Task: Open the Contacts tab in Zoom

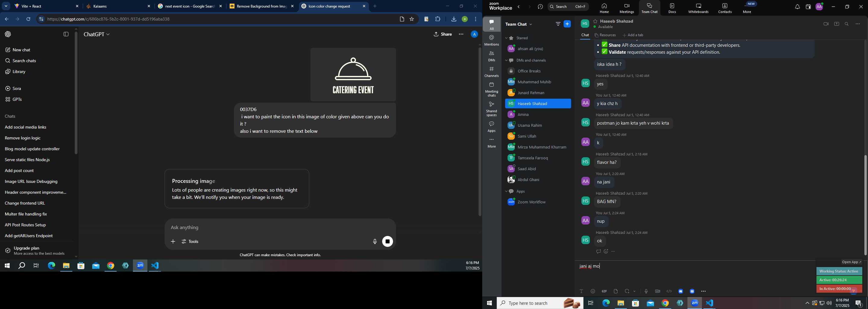Action: coord(725,8)
